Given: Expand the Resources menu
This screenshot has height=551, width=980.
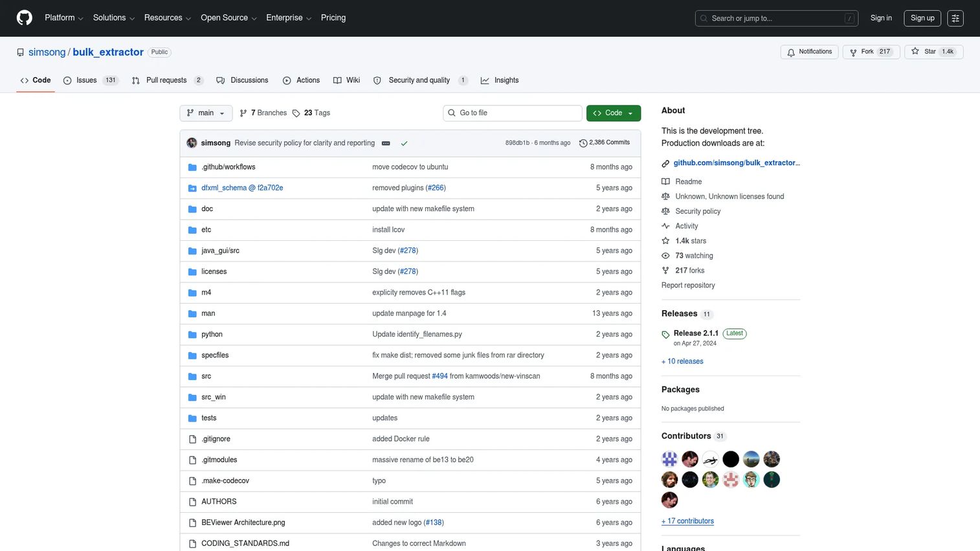Looking at the screenshot, I should pos(168,18).
